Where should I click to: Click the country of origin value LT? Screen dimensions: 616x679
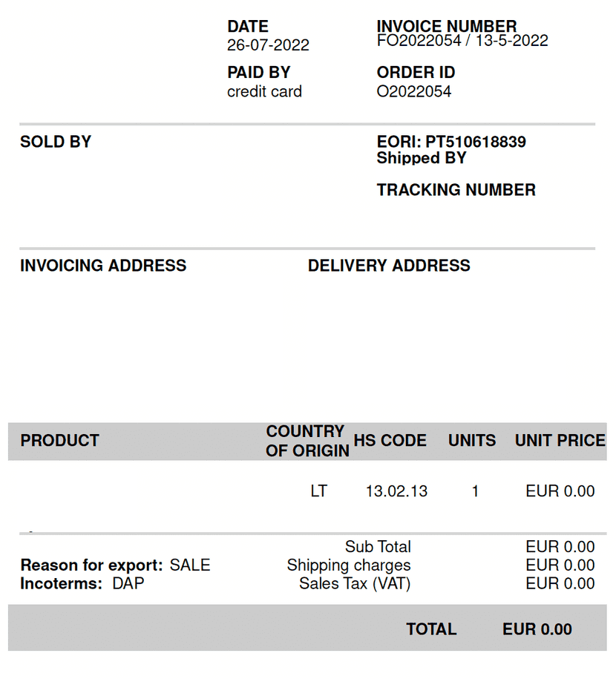pos(318,491)
